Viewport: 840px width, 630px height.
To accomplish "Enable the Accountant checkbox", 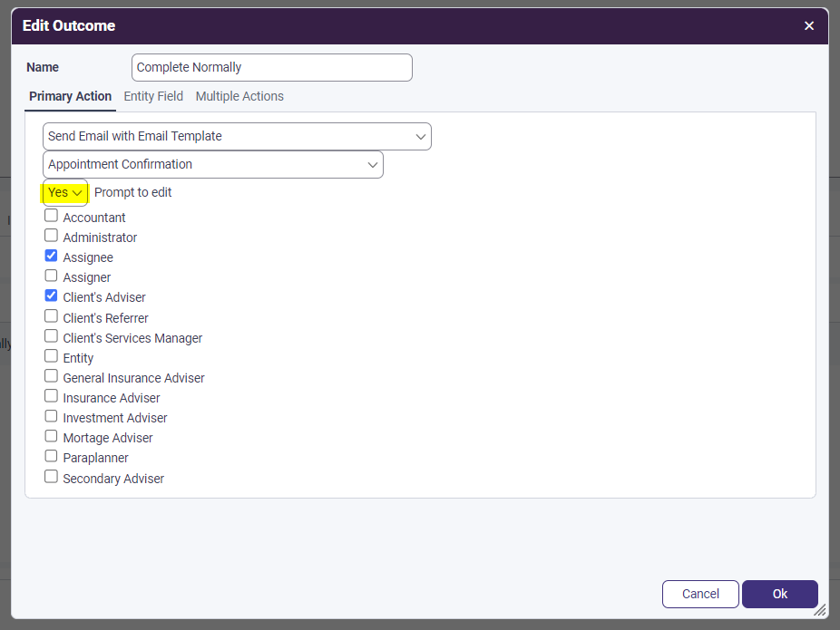I will point(52,217).
